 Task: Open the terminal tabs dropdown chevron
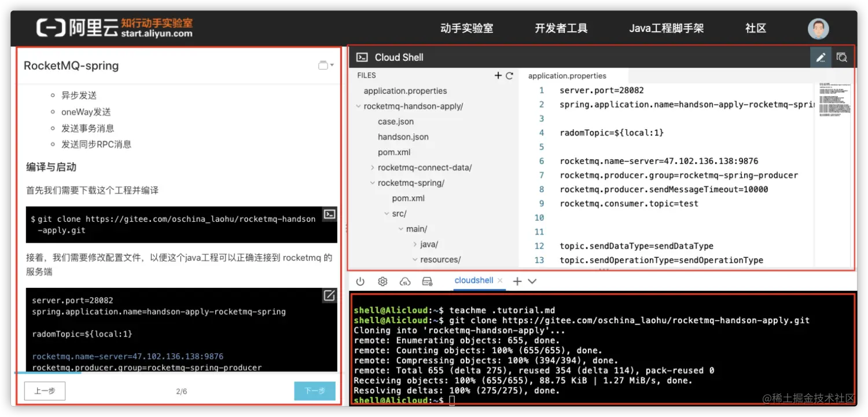[532, 281]
